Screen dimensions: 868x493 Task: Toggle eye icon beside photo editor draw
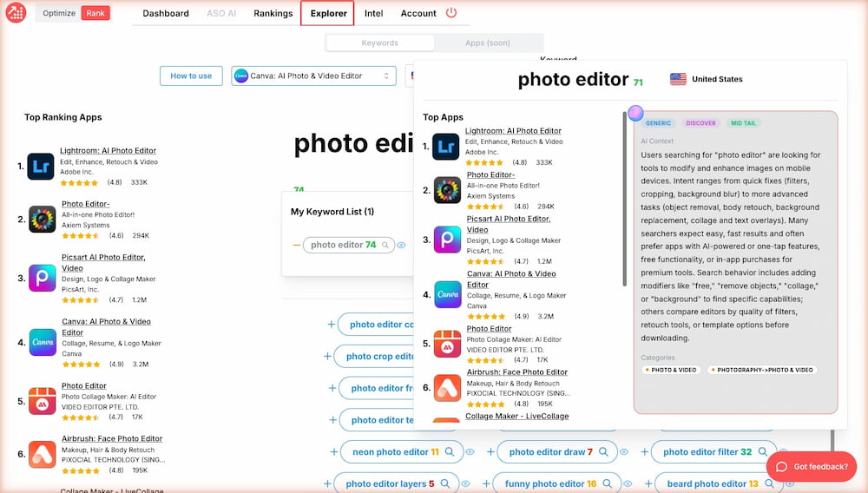point(623,452)
